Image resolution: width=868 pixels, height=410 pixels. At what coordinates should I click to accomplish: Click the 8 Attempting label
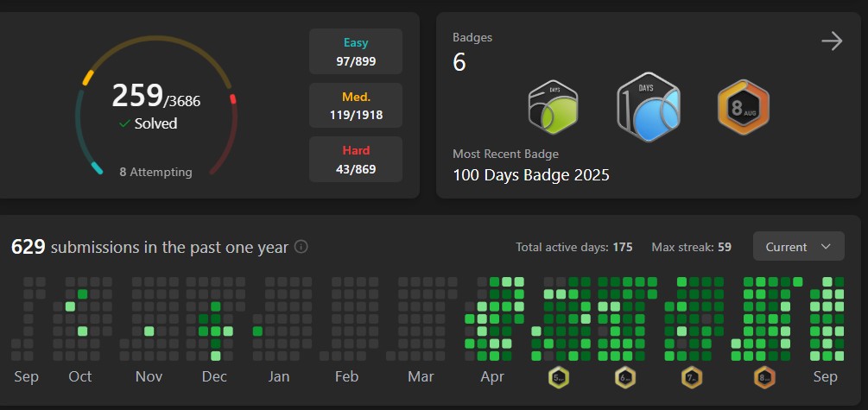[155, 172]
